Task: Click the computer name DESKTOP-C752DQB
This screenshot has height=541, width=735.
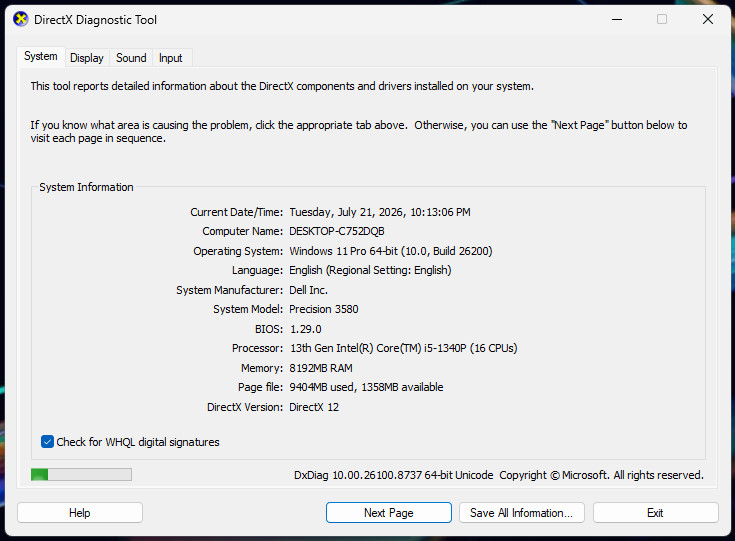Action: coord(337,231)
